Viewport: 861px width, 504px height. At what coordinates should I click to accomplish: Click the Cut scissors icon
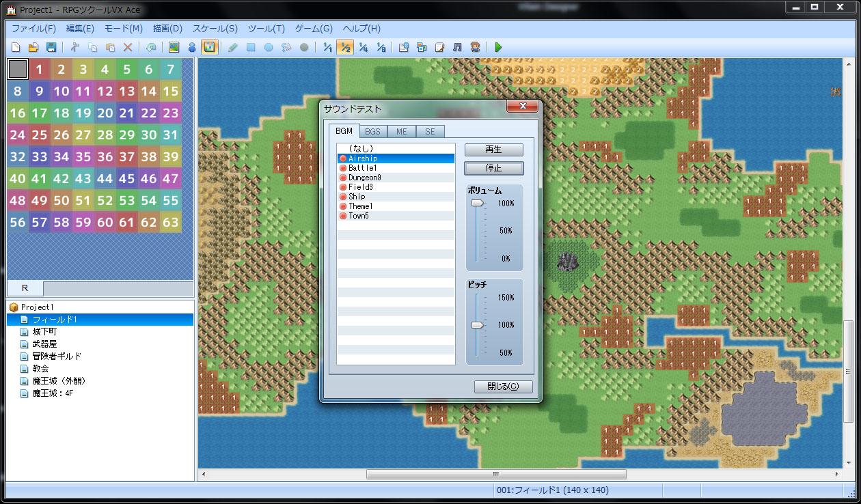coord(74,48)
